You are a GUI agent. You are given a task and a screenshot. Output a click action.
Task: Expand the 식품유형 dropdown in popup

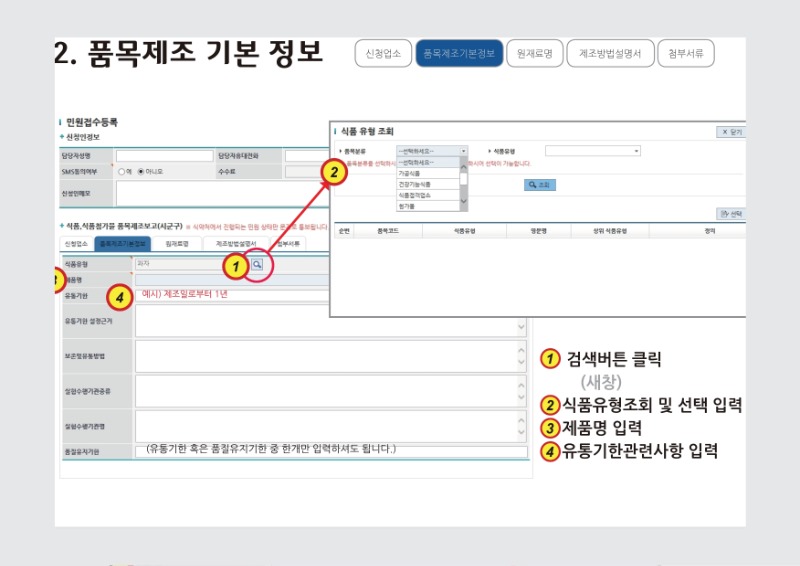592,151
